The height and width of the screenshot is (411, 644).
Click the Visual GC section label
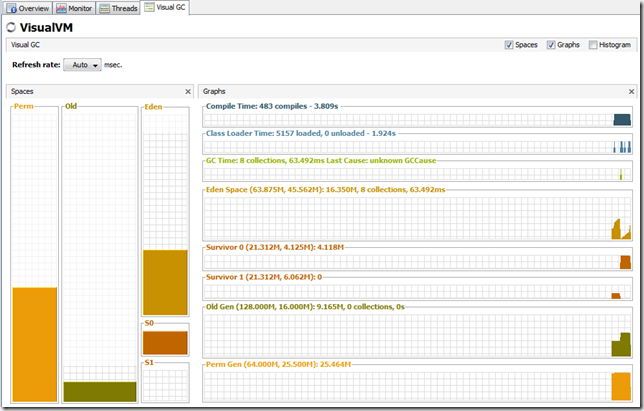(x=25, y=45)
